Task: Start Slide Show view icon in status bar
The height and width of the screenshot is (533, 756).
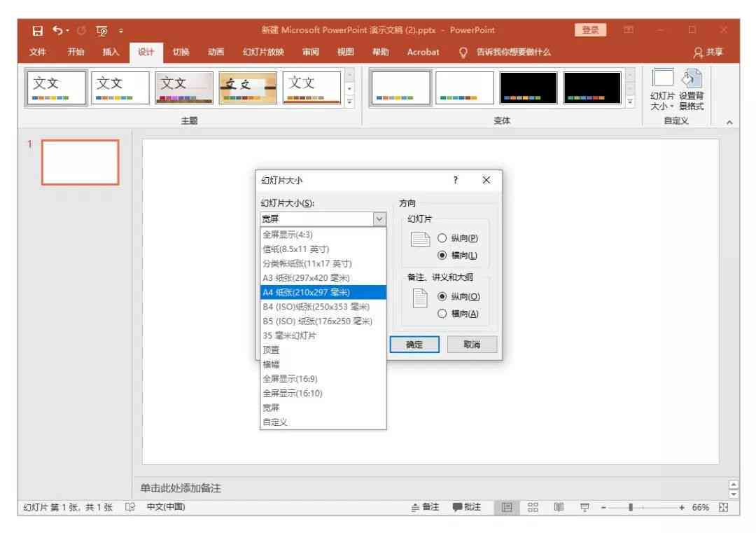Action: tap(584, 507)
